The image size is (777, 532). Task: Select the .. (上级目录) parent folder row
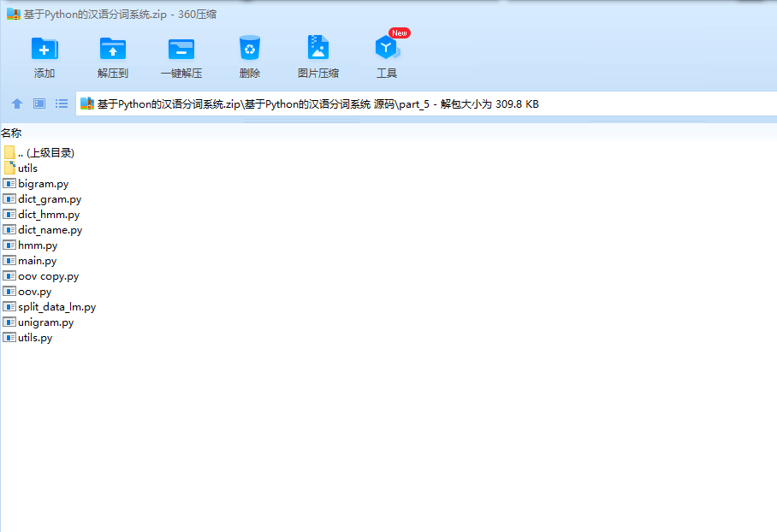pyautogui.click(x=39, y=152)
